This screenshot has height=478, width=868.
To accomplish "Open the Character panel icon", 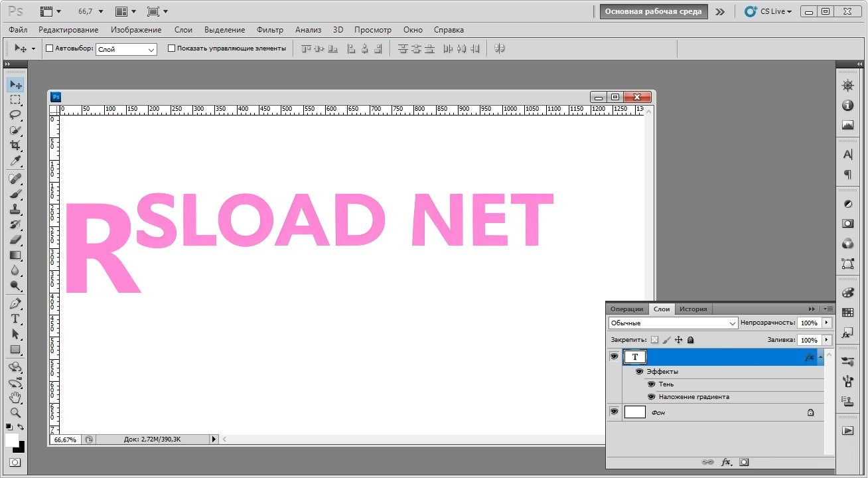I will click(847, 155).
